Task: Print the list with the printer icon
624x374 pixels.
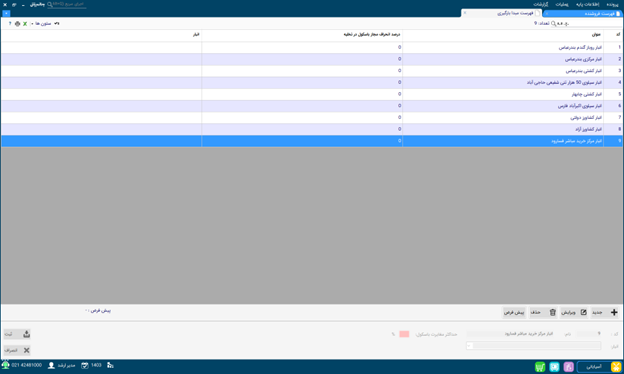Action: click(x=17, y=24)
